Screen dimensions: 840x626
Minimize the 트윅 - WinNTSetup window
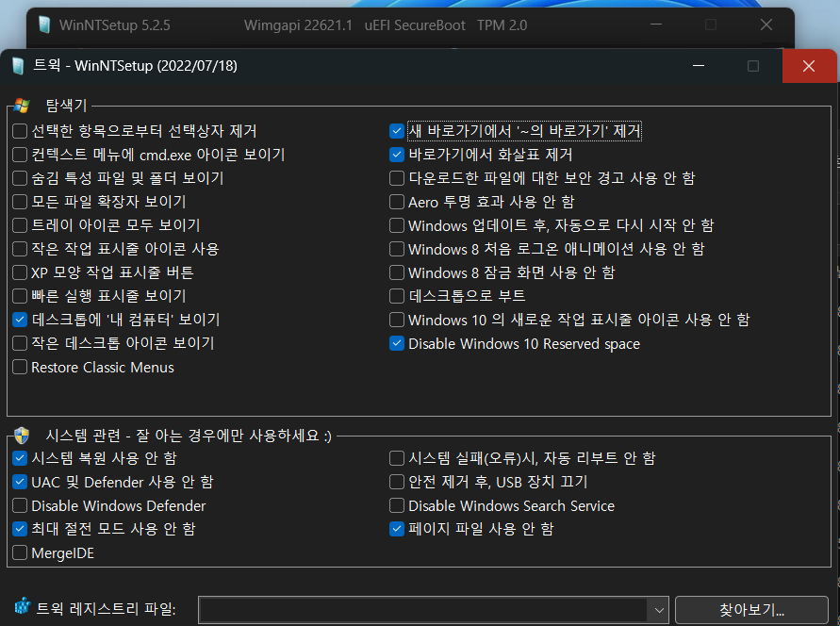coord(699,66)
